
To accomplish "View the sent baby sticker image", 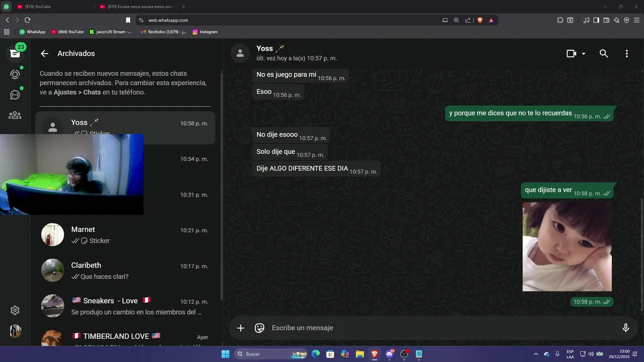I will pyautogui.click(x=567, y=246).
